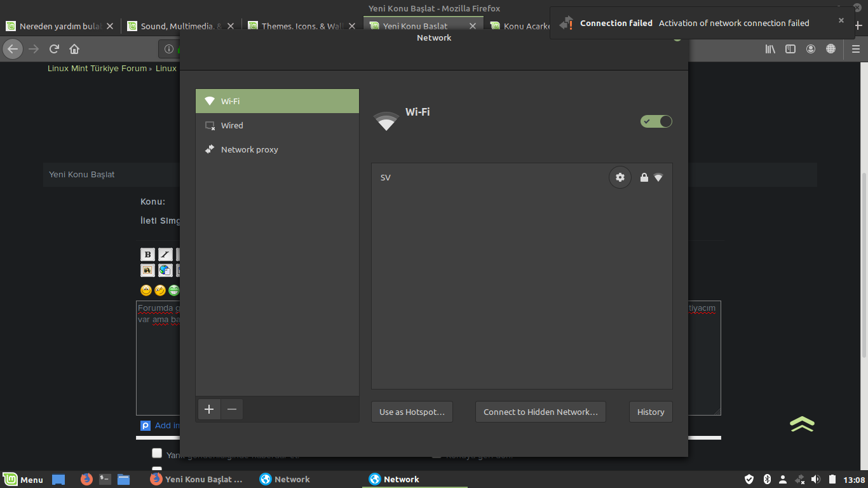Click the active Network taskbar window
The height and width of the screenshot is (488, 868).
(414, 480)
